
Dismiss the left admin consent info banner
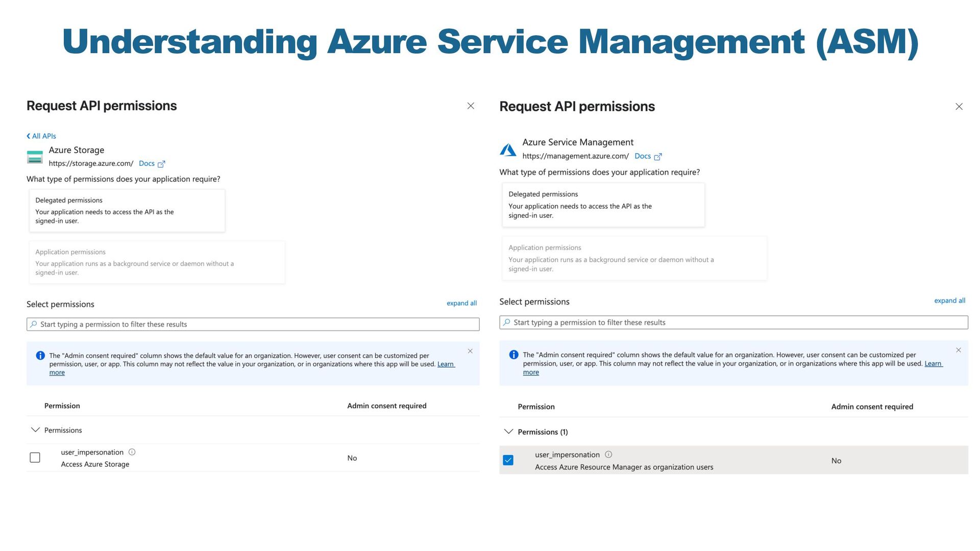[470, 351]
